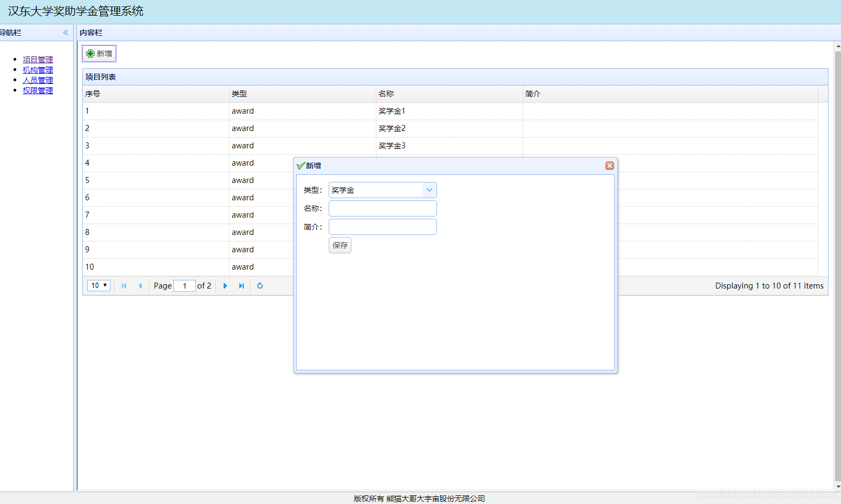The width and height of the screenshot is (841, 504).
Task: Jump to last page of project list
Action: pos(242,286)
